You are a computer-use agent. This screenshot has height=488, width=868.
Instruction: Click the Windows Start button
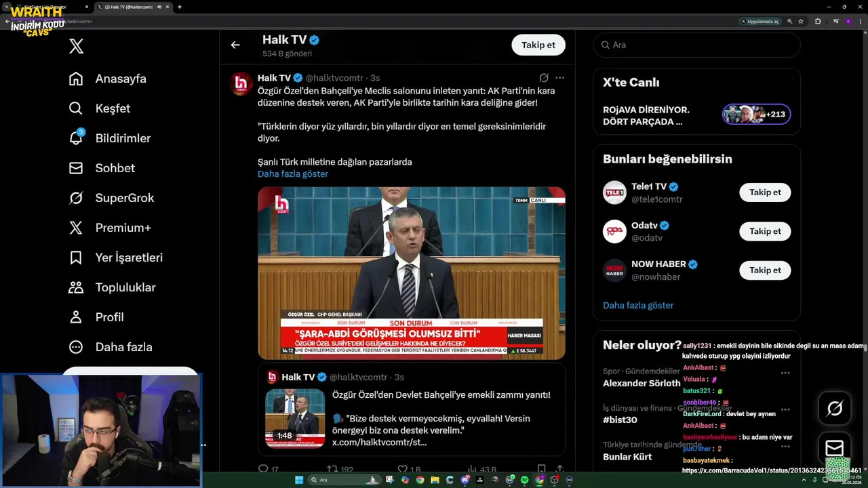pos(299,480)
